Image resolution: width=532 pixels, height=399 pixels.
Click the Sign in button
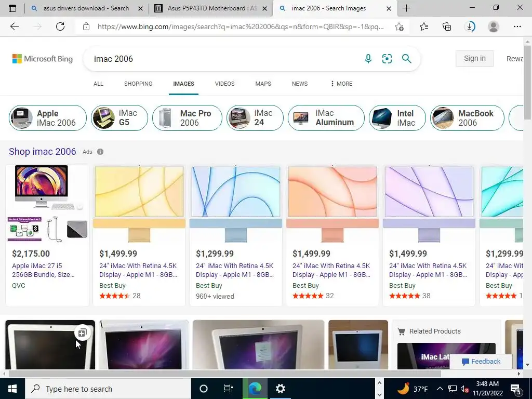coord(475,58)
